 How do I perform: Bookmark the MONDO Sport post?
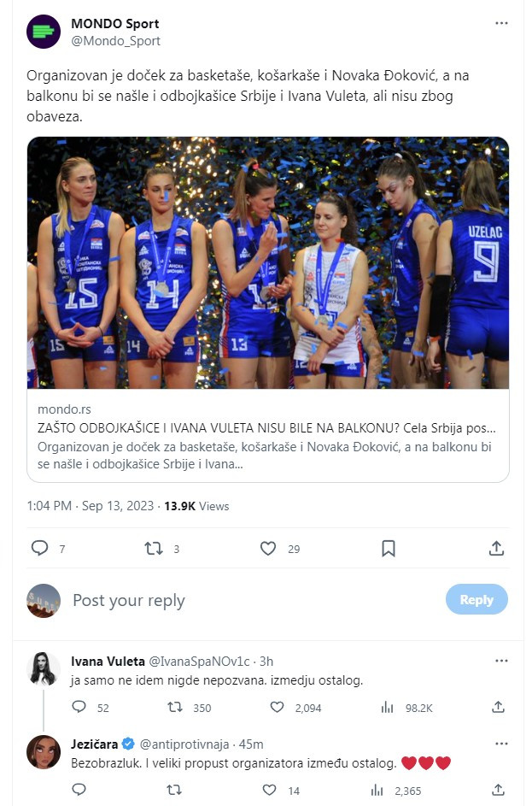[388, 548]
